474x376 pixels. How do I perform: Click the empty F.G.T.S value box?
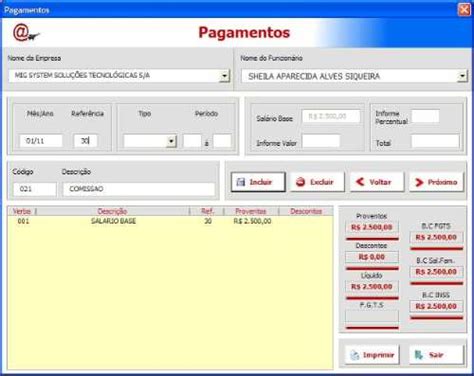click(372, 316)
